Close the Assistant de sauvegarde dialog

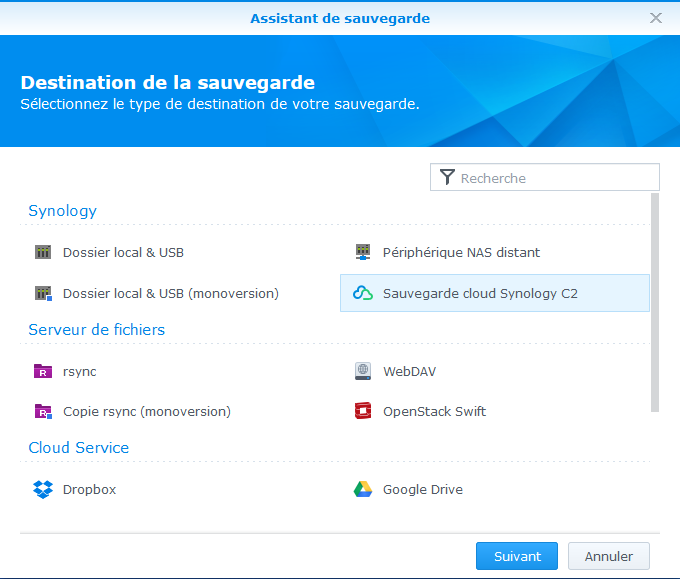[656, 18]
